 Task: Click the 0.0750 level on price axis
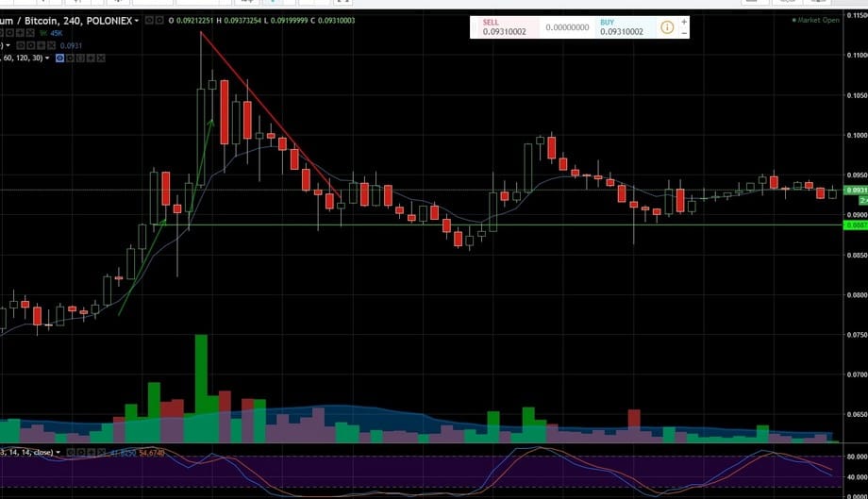pyautogui.click(x=857, y=335)
